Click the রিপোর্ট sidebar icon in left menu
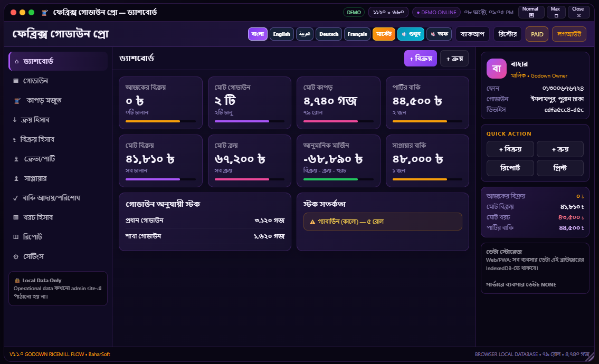Screen dimensions: 599x364 tap(16, 237)
